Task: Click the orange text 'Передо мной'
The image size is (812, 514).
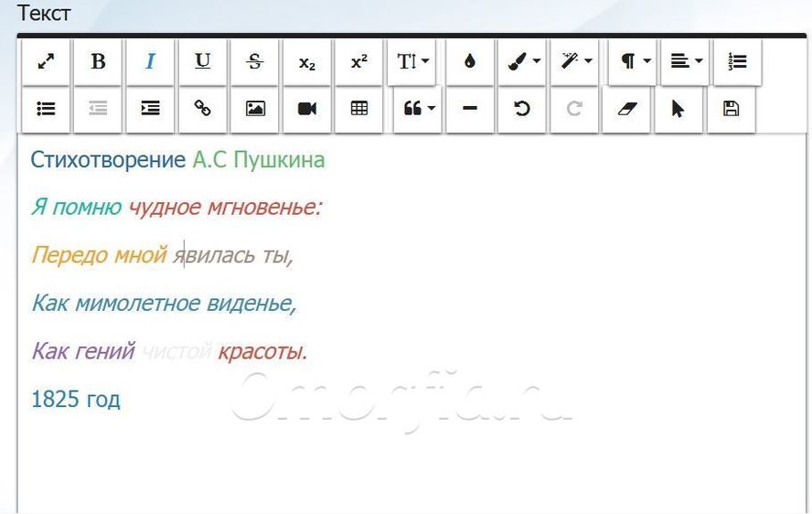Action: pos(99,255)
